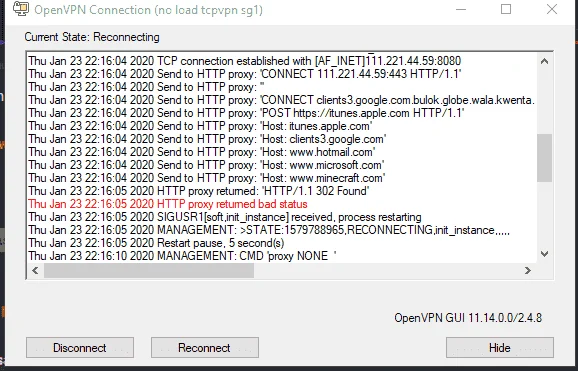Screen dimensions: 578x371
Task: Click the 'HTTP/1.1 302 Found' log line
Action: point(199,191)
